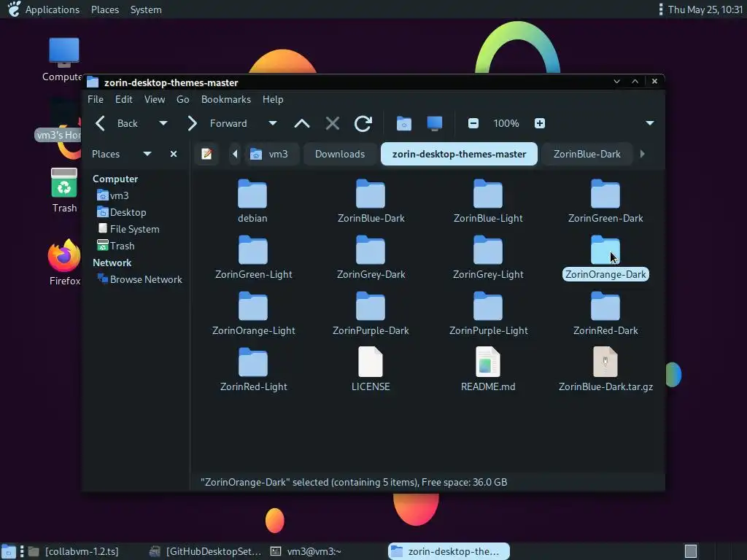The height and width of the screenshot is (560, 747).
Task: Select the ZorinOrange-Dark folder
Action: coord(605,257)
